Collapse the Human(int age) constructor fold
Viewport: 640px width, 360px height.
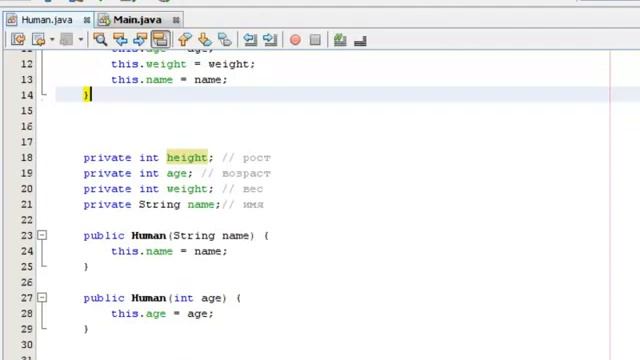click(x=42, y=298)
